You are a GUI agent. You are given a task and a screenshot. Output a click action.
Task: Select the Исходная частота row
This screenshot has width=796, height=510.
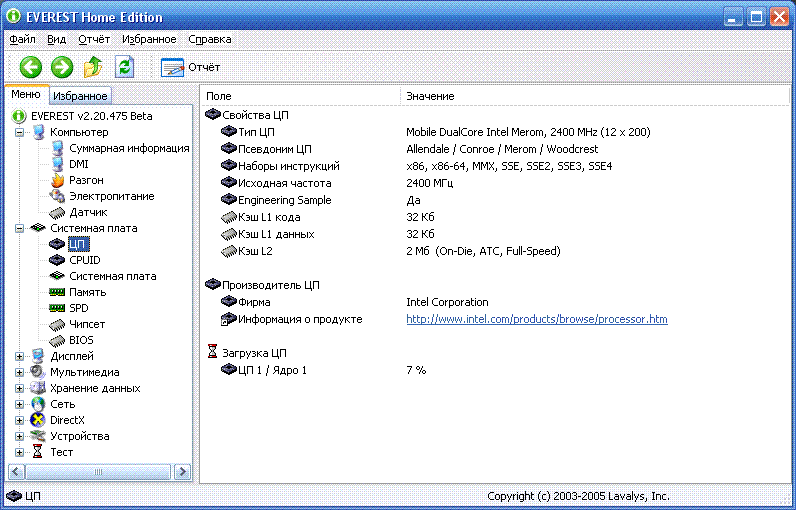pos(495,183)
